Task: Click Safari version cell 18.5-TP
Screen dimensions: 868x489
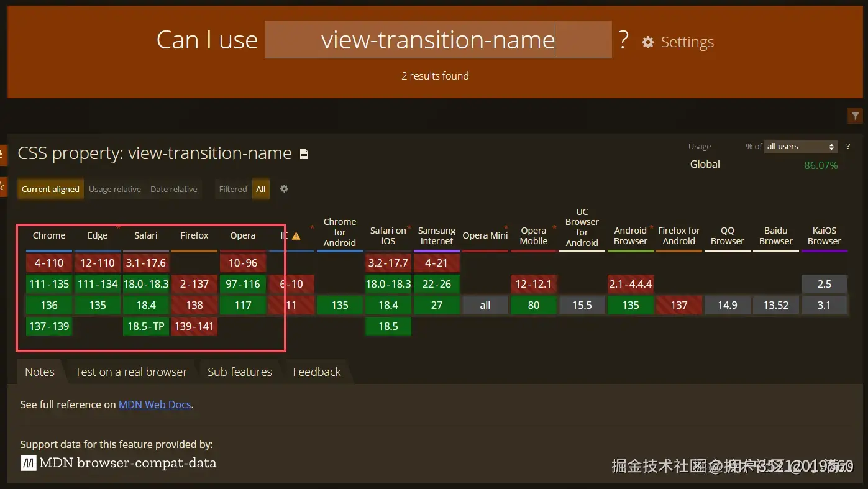Action: tap(146, 326)
